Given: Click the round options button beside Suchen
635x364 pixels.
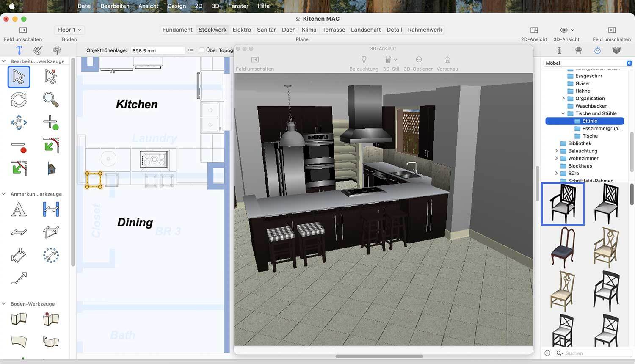Looking at the screenshot, I should 547,353.
